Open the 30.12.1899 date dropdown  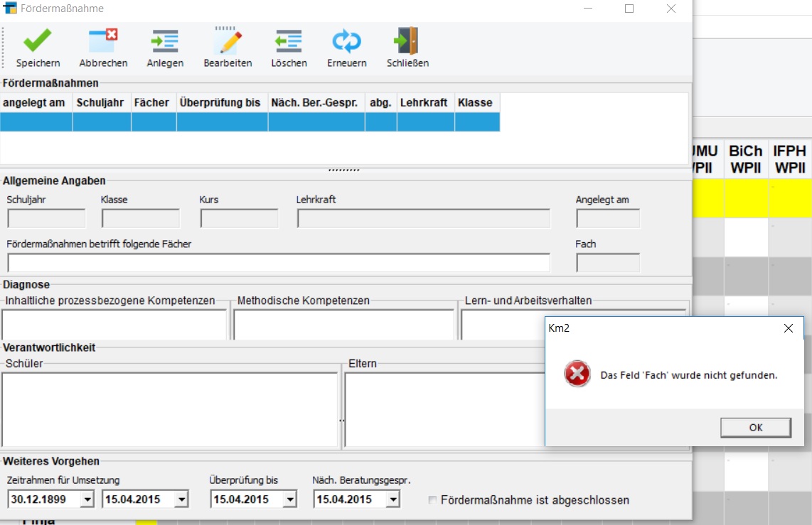[x=87, y=500]
